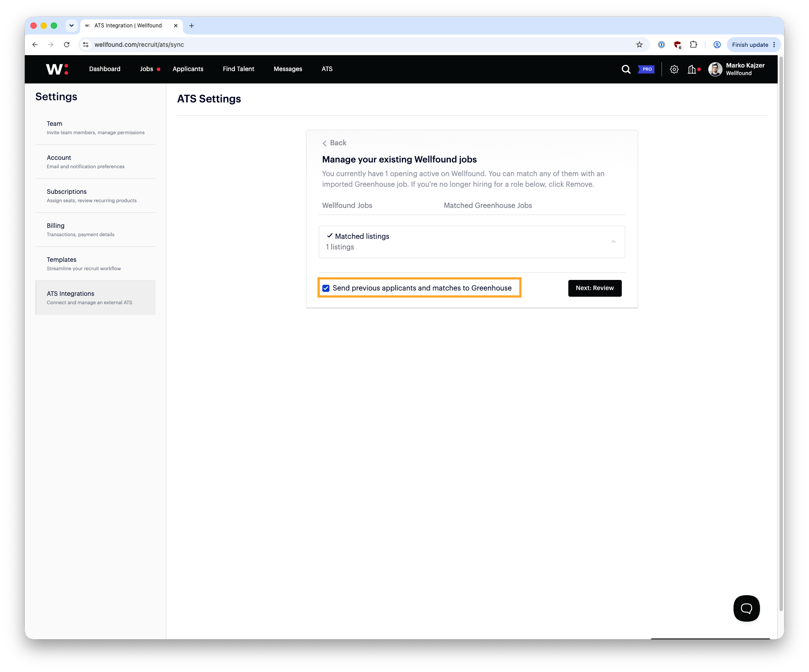
Task: Open the Chrome profile icon
Action: (x=717, y=45)
